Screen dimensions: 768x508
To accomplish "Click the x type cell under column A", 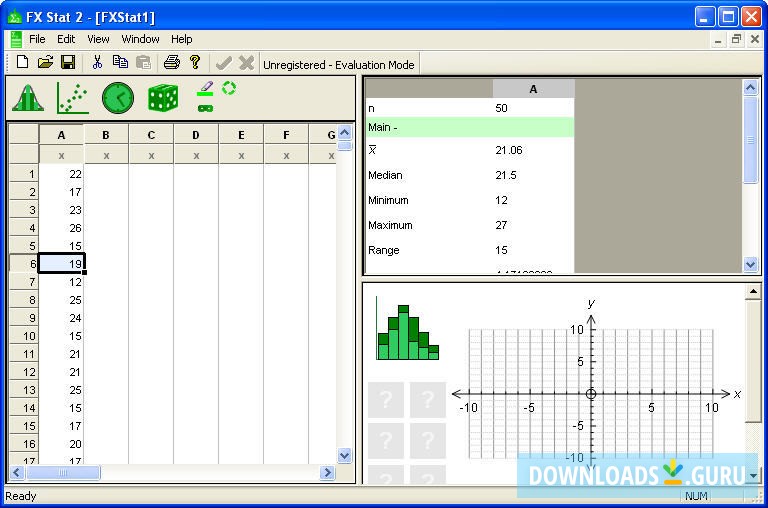I will pyautogui.click(x=61, y=155).
